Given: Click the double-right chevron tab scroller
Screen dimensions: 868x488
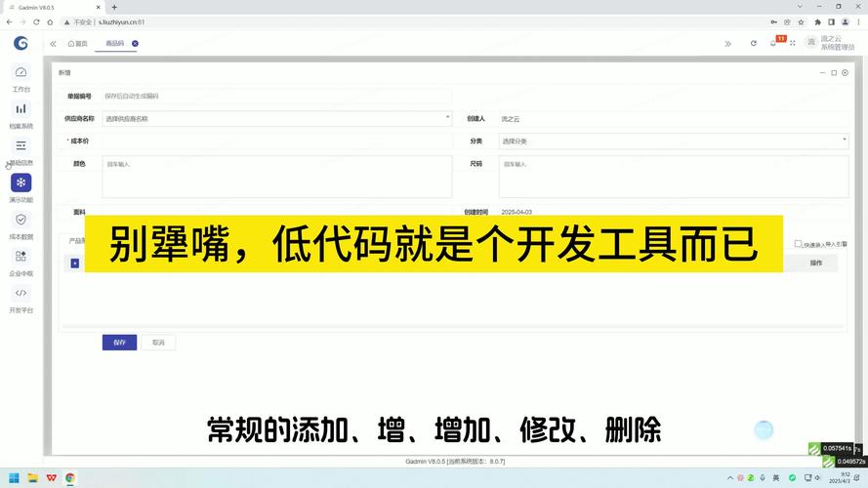Looking at the screenshot, I should [728, 44].
